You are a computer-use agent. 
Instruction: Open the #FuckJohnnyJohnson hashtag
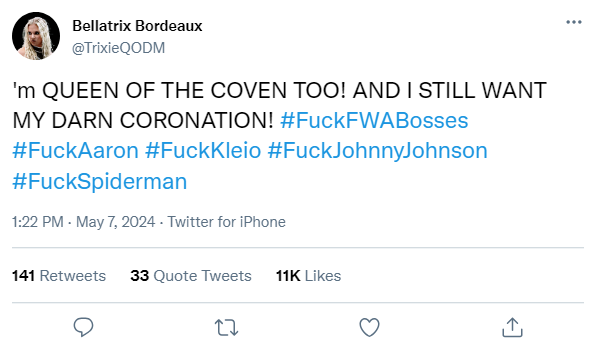[x=377, y=150]
